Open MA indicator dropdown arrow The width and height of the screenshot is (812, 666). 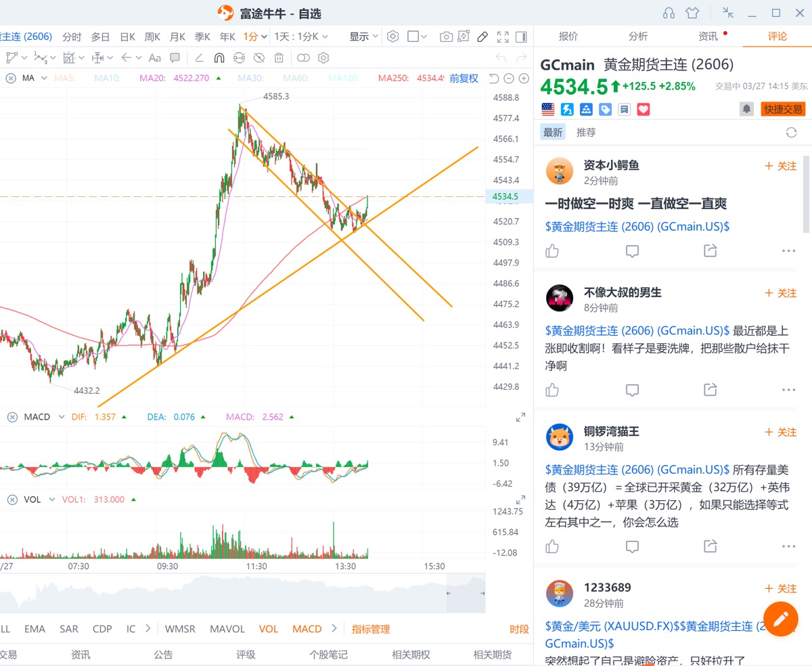[44, 78]
